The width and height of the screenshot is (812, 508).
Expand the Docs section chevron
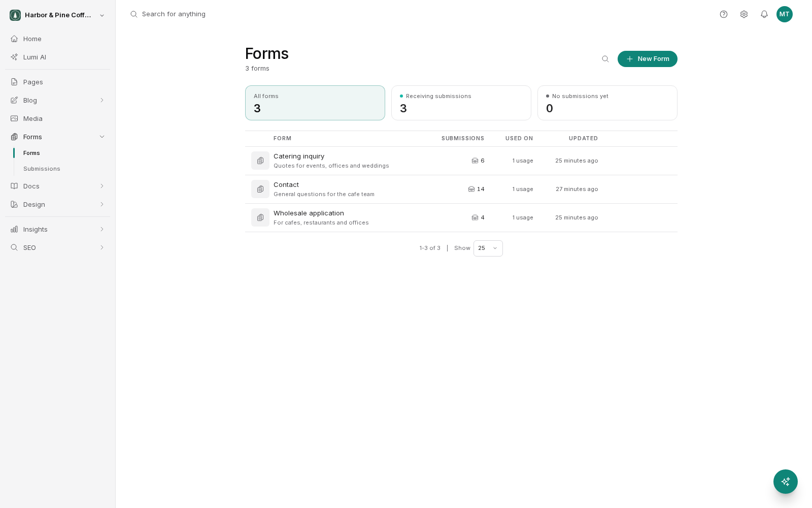102,186
